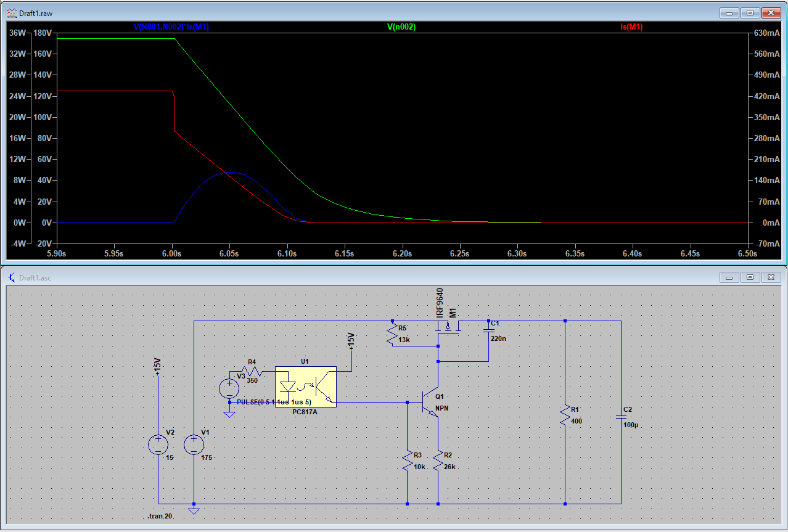Click the 6.00s time axis label
The image size is (788, 532).
(172, 253)
